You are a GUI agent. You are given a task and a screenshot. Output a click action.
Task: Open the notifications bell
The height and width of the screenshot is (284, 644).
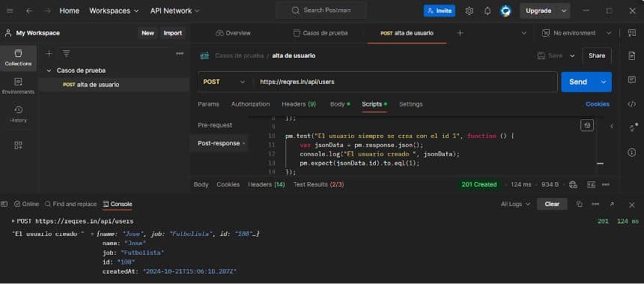[x=487, y=11]
